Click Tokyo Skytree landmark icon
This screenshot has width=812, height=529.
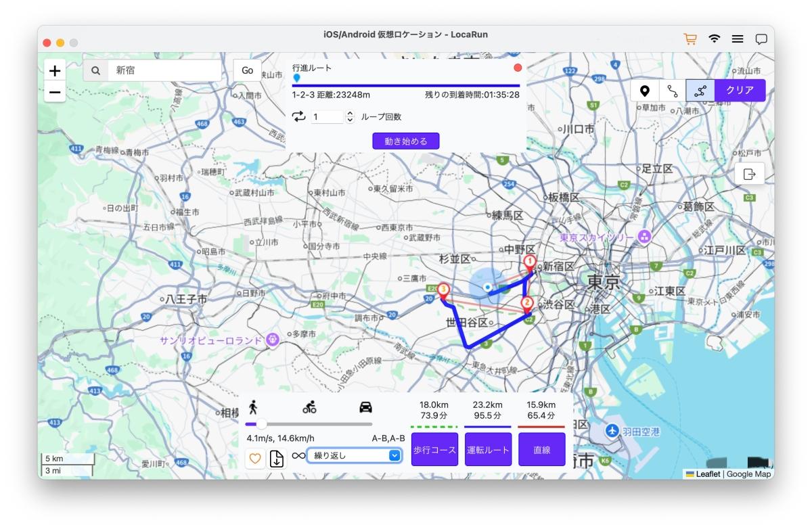click(644, 237)
